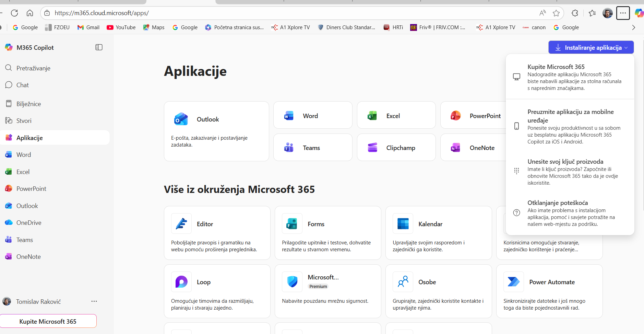The height and width of the screenshot is (334, 644).
Task: Launch the Outlook app card
Action: click(x=216, y=131)
